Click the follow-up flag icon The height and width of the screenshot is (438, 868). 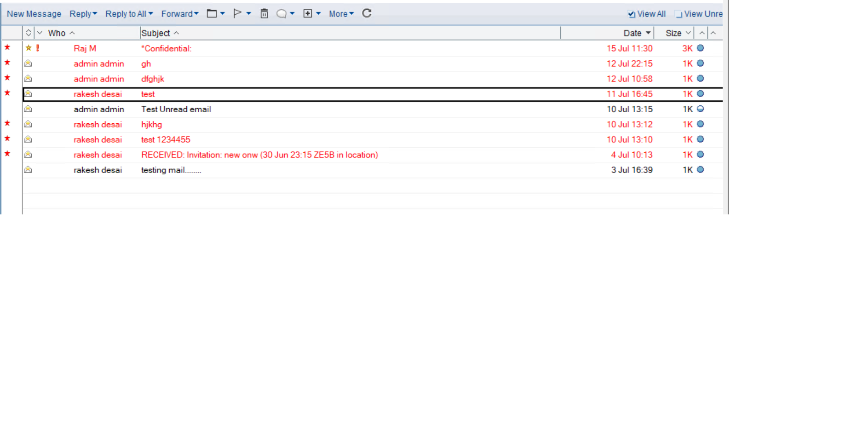point(237,14)
